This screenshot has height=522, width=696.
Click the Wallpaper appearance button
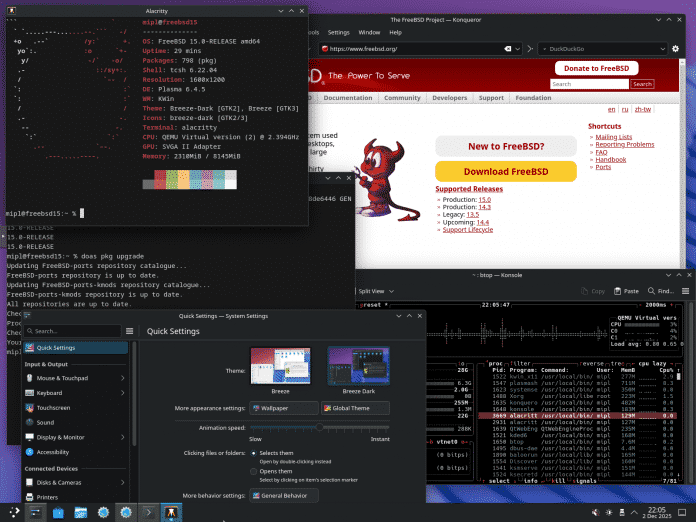pos(284,408)
